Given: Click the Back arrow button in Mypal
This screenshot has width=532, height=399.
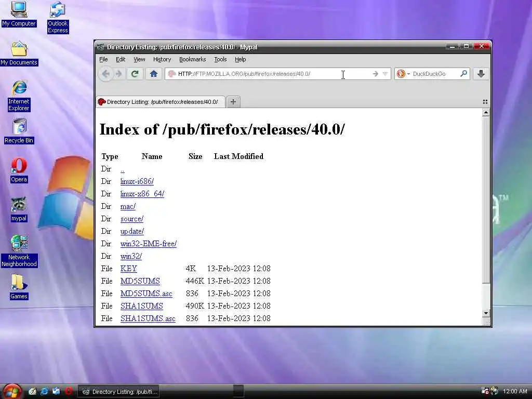Looking at the screenshot, I should click(105, 74).
